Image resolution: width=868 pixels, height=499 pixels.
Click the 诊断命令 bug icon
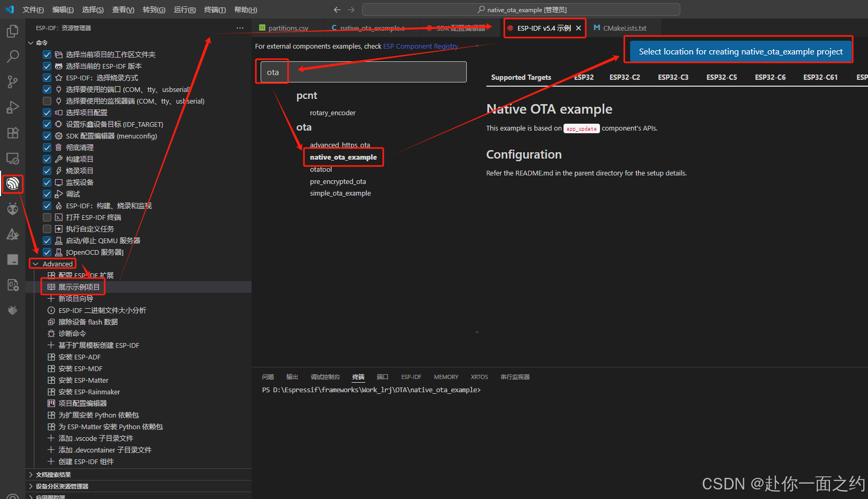click(51, 334)
